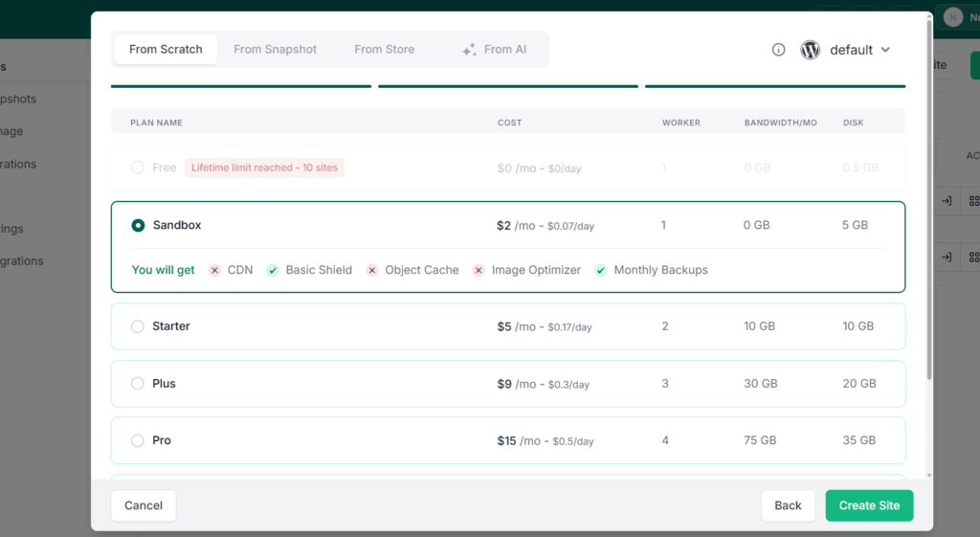Click the Back button
Image resolution: width=980 pixels, height=537 pixels.
point(788,505)
